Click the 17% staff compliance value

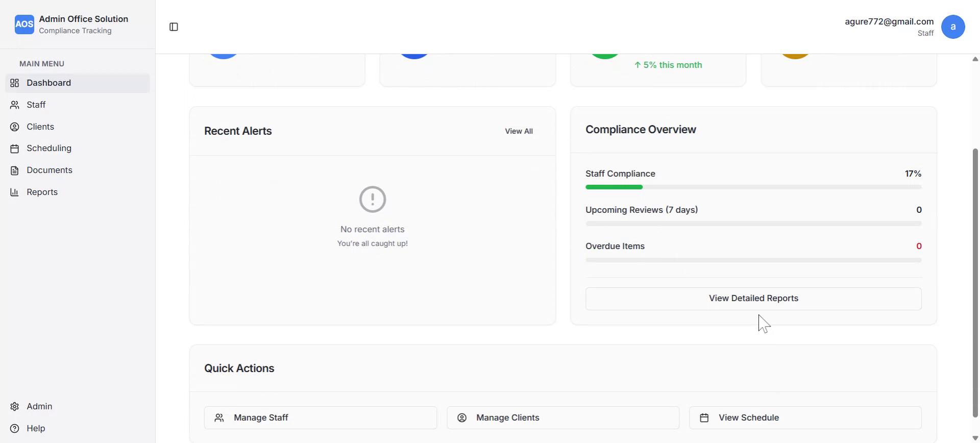pos(913,174)
